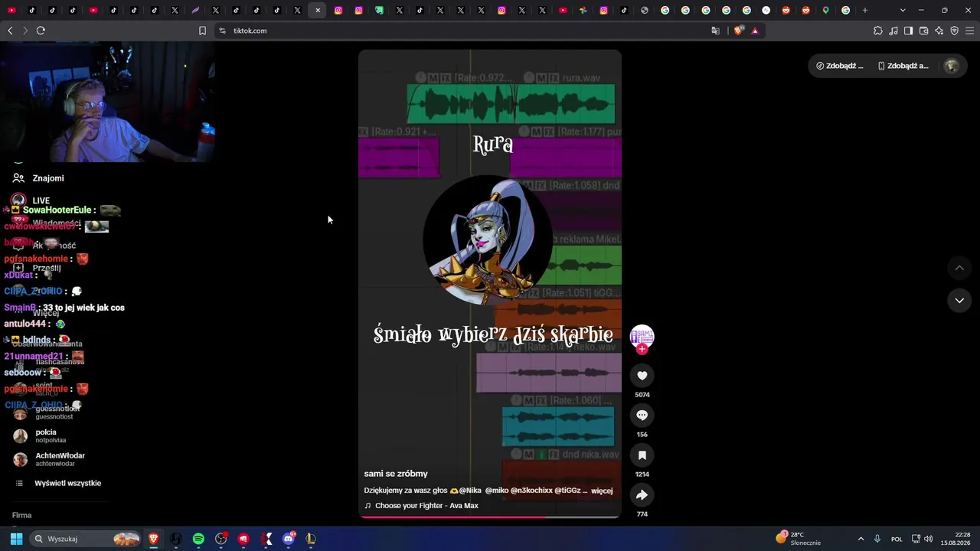This screenshot has width=980, height=551.
Task: Close the active browser tab
Action: point(318,10)
